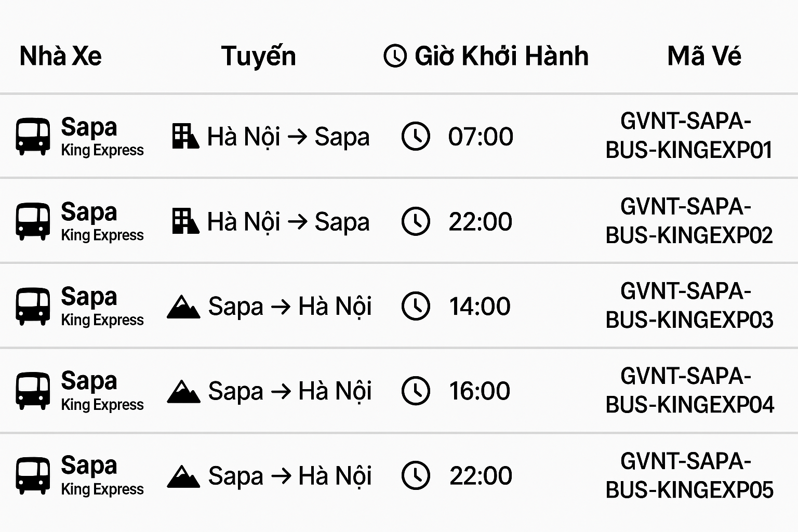798x532 pixels.
Task: Click the bus icon in the 07:00 row
Action: (x=33, y=136)
